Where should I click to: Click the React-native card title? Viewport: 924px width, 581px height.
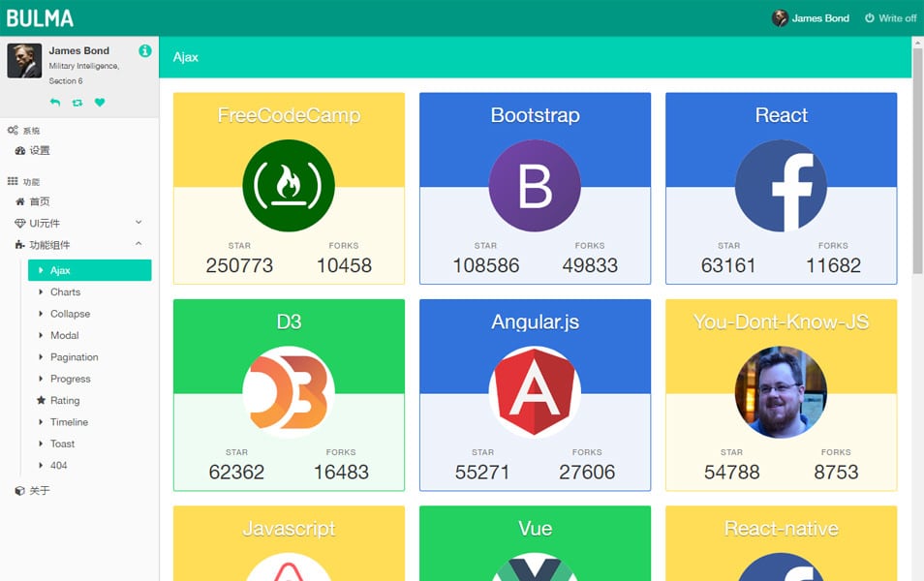[781, 529]
